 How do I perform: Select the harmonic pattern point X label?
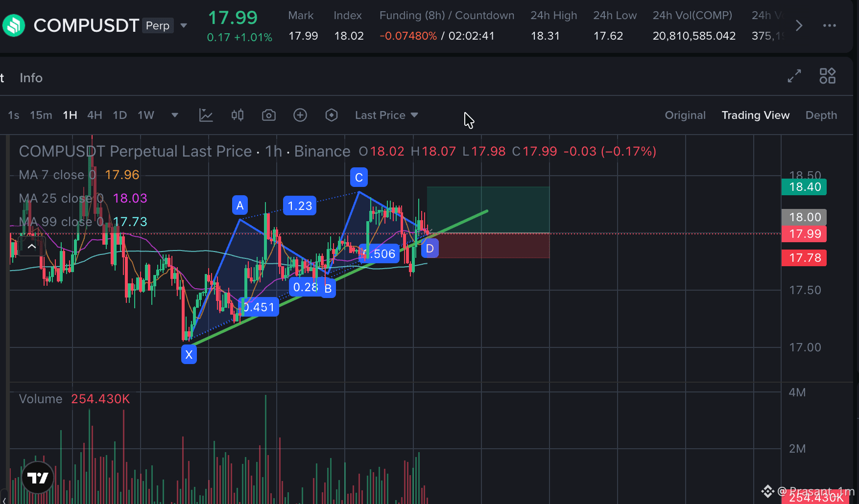pyautogui.click(x=189, y=355)
